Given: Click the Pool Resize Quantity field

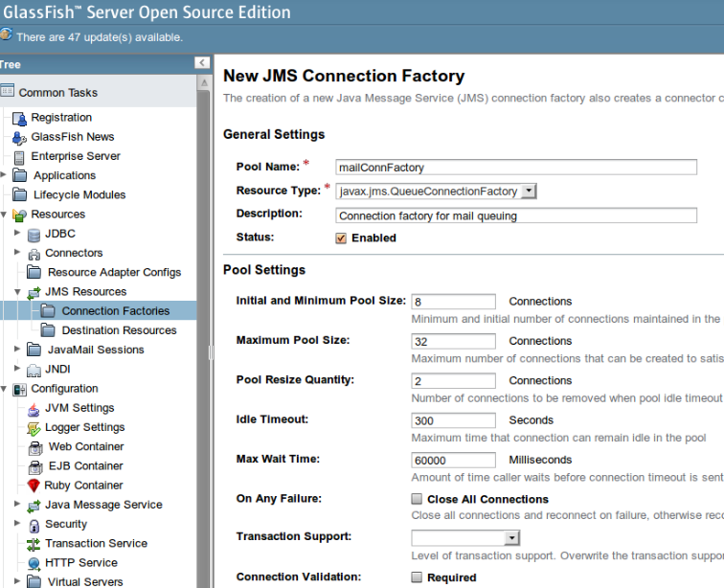Looking at the screenshot, I should point(453,381).
